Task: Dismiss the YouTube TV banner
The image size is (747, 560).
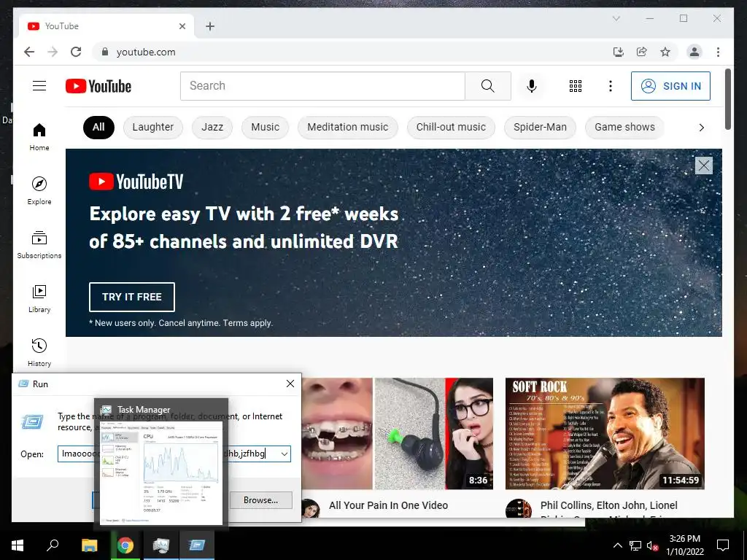Action: (704, 166)
